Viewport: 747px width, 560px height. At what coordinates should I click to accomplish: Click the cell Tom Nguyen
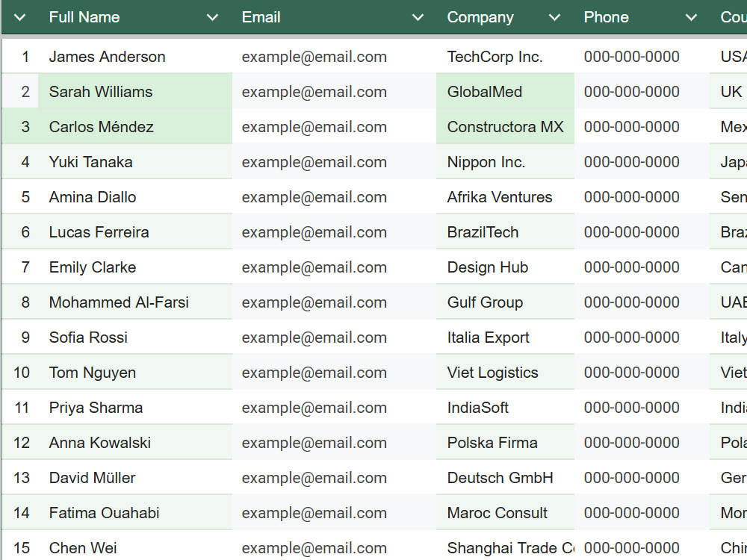(x=135, y=373)
